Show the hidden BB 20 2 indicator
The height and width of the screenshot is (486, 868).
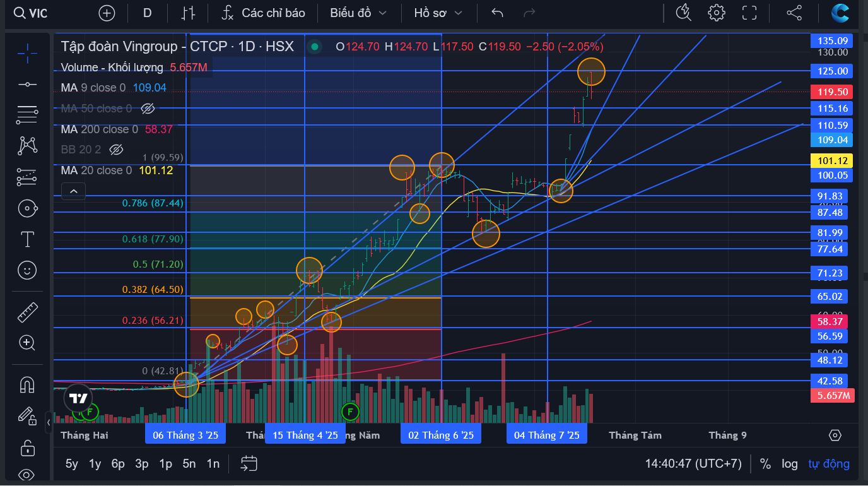[115, 150]
